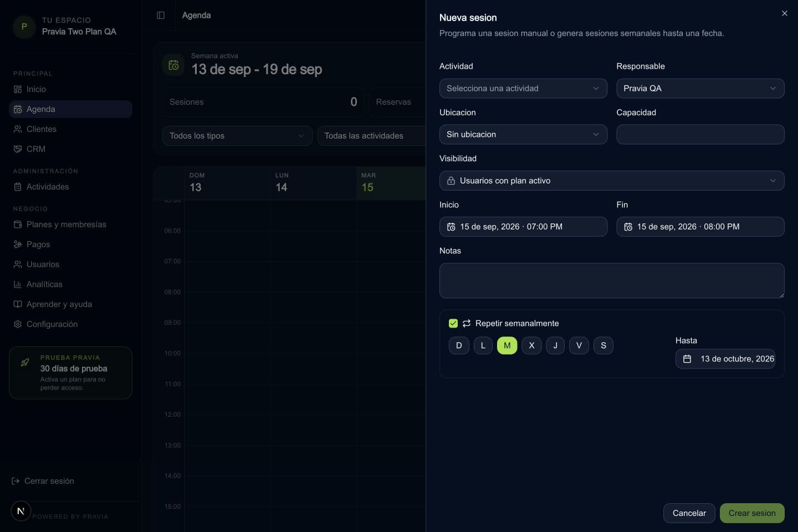The width and height of the screenshot is (798, 532).
Task: Click the Cancelar button
Action: tap(689, 513)
